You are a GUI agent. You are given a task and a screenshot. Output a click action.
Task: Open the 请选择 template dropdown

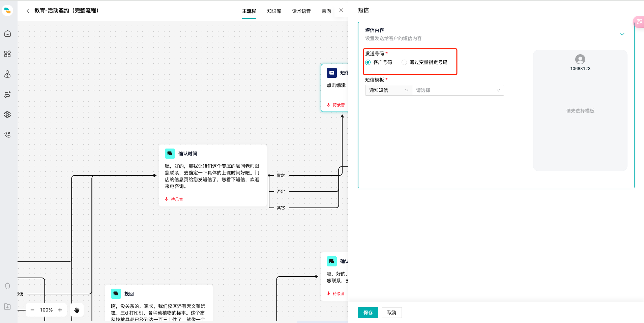(x=458, y=90)
